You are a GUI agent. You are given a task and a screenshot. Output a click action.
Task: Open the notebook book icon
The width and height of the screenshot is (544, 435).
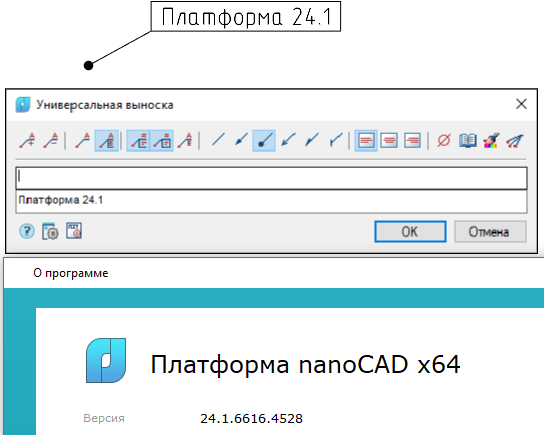468,140
